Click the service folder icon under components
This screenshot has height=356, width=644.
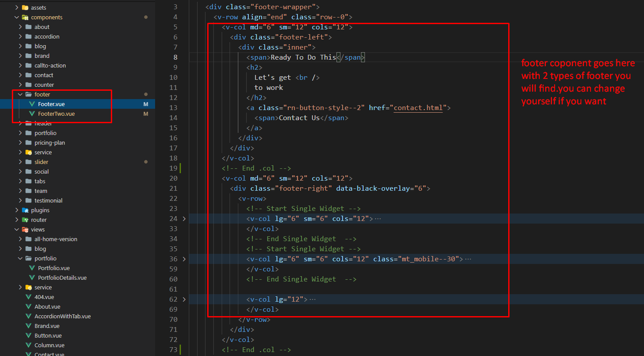[28, 152]
